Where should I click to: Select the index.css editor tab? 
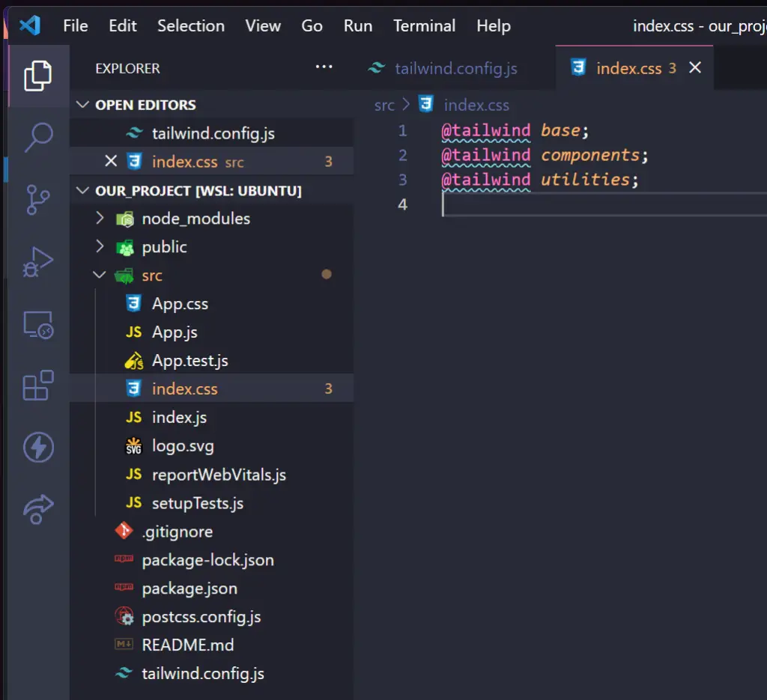click(x=634, y=68)
